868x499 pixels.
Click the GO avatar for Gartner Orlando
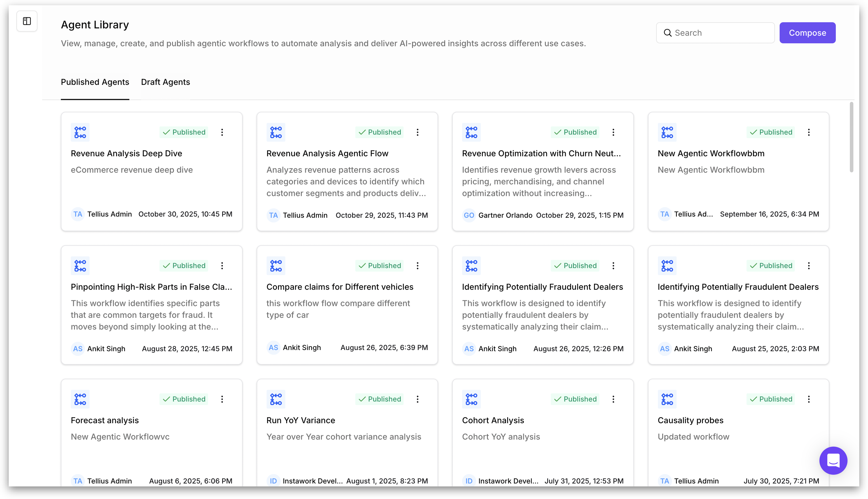pos(469,215)
